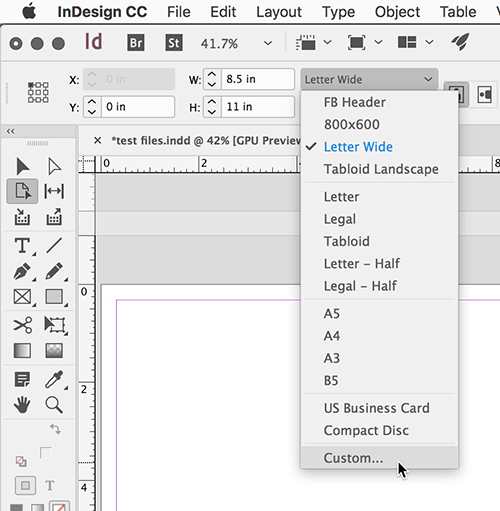The image size is (500, 511).
Task: Click the Default Fill and Stroke icon
Action: [21, 461]
